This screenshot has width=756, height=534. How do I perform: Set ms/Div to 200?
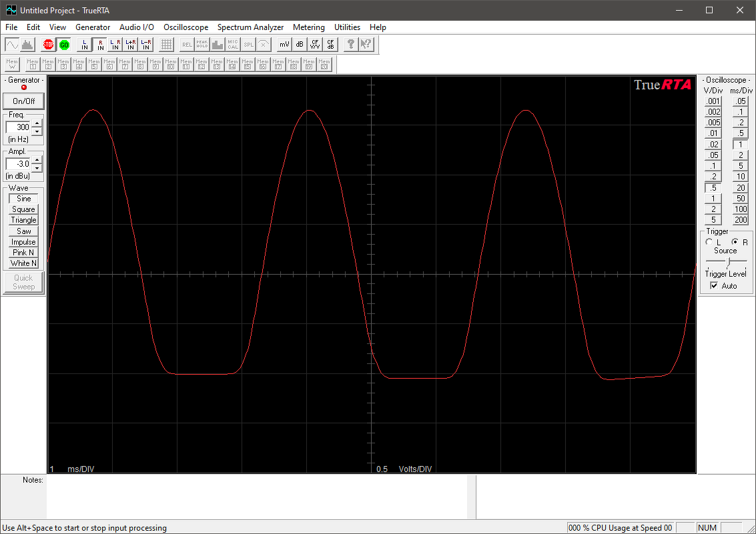[x=741, y=220]
